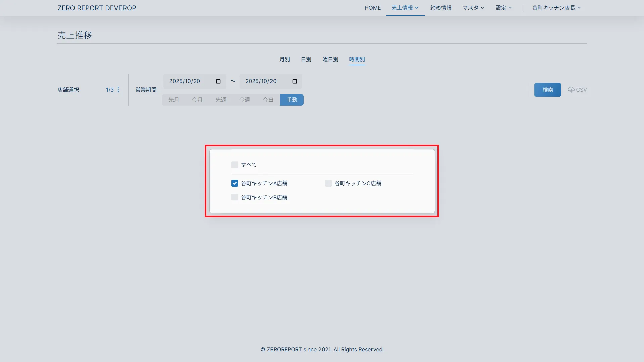The image size is (644, 362).
Task: Expand the 売上情報 dropdown menu
Action: (405, 8)
